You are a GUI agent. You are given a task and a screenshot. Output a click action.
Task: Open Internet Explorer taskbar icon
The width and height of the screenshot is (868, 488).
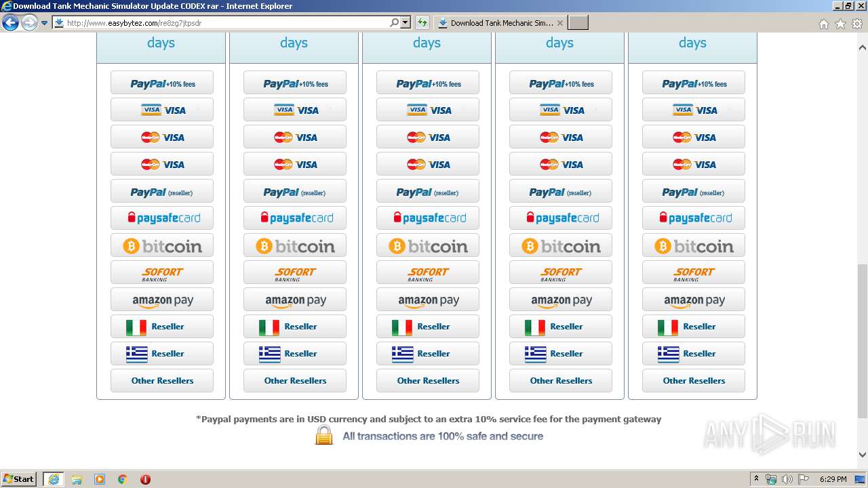tap(54, 479)
